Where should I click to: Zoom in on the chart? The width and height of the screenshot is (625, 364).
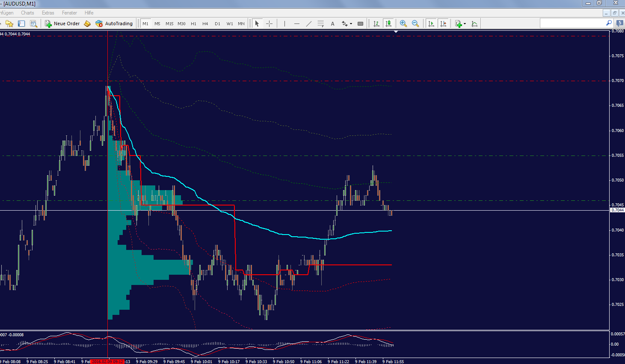[403, 23]
